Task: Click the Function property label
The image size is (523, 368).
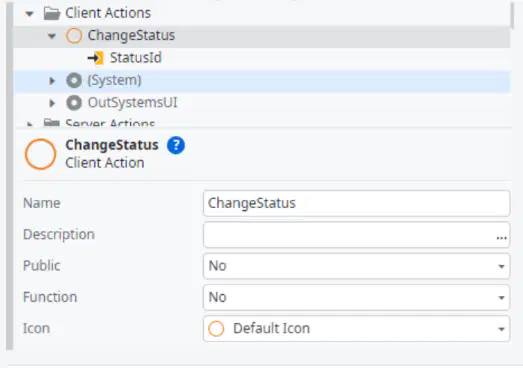Action: (50, 297)
